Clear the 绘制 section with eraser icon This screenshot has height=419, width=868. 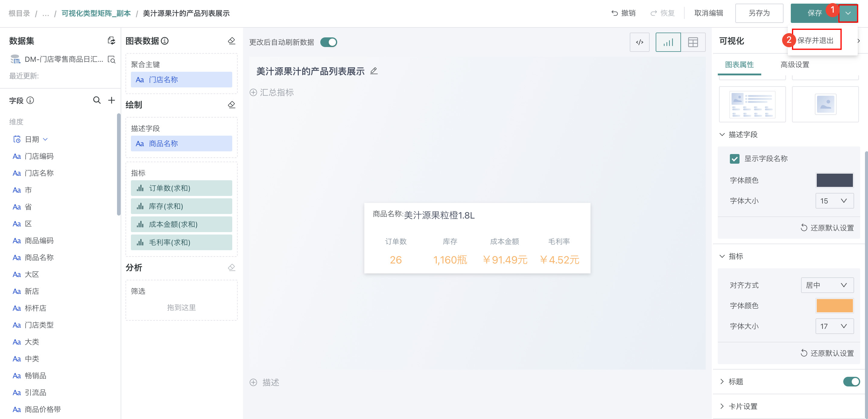tap(232, 105)
